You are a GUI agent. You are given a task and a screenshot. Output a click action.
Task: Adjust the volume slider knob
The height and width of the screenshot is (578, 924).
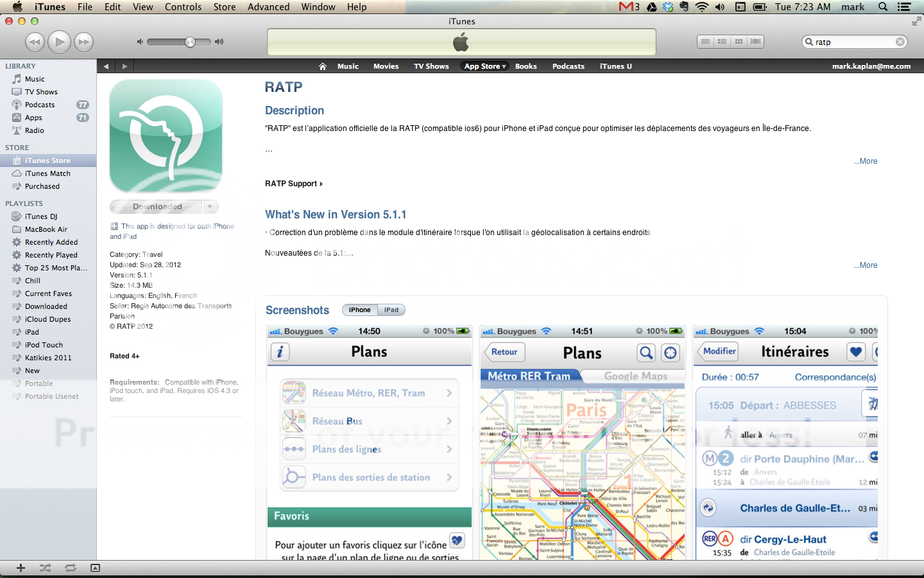190,42
